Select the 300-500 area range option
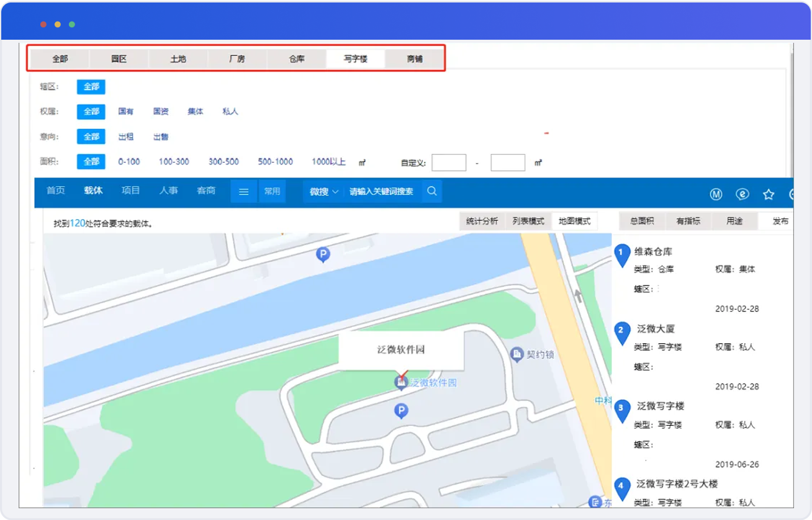 (x=223, y=161)
